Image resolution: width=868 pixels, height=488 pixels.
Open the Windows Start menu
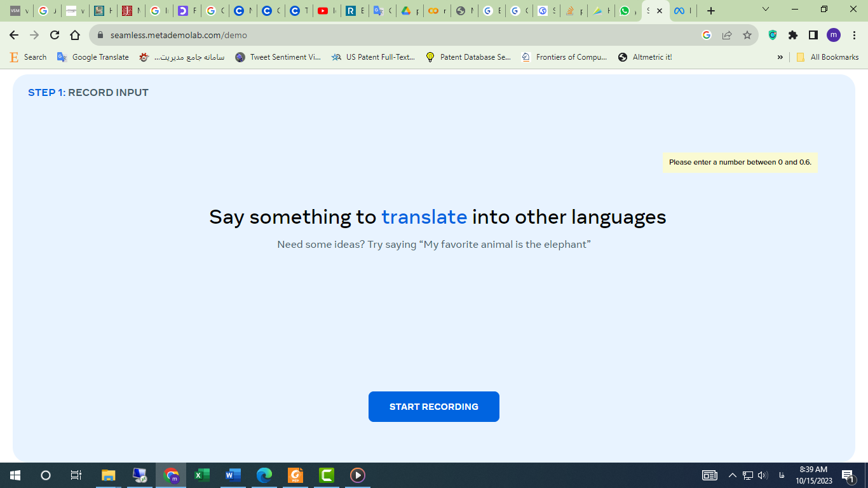(x=15, y=475)
